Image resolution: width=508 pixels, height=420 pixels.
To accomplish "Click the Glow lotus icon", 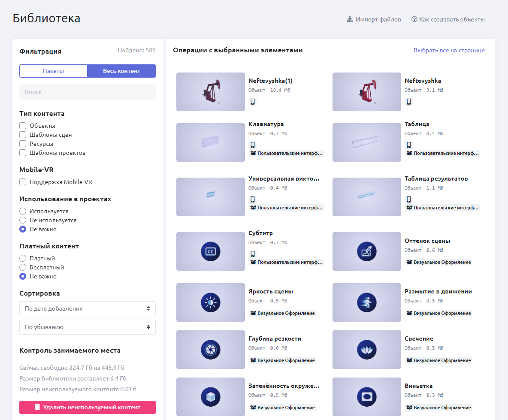I will (366, 350).
